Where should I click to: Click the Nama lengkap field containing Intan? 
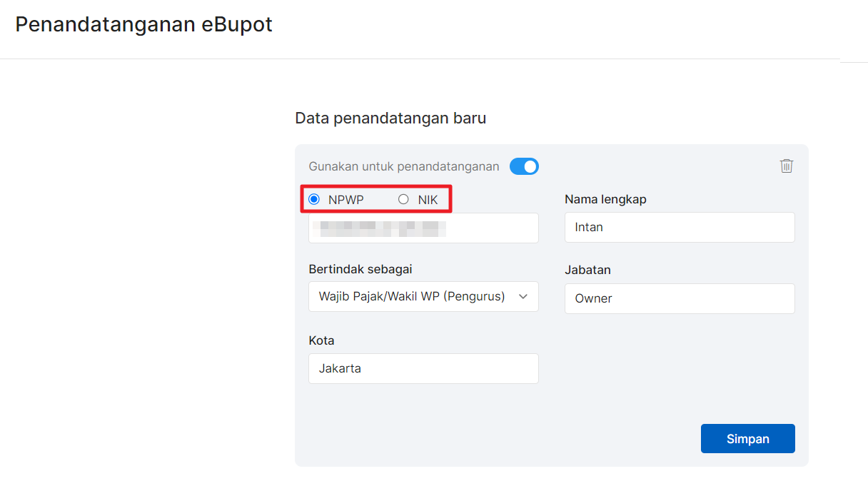[679, 228]
